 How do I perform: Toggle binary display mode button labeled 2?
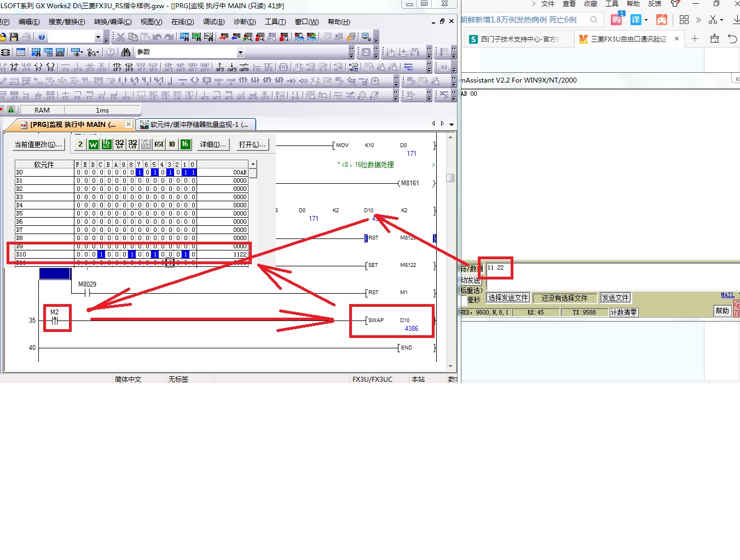tap(80, 144)
